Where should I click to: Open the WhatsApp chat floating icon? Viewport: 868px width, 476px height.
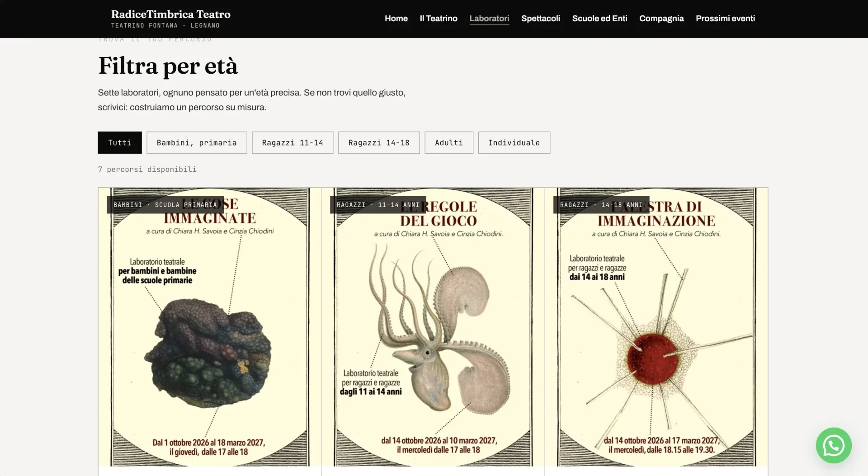(833, 445)
